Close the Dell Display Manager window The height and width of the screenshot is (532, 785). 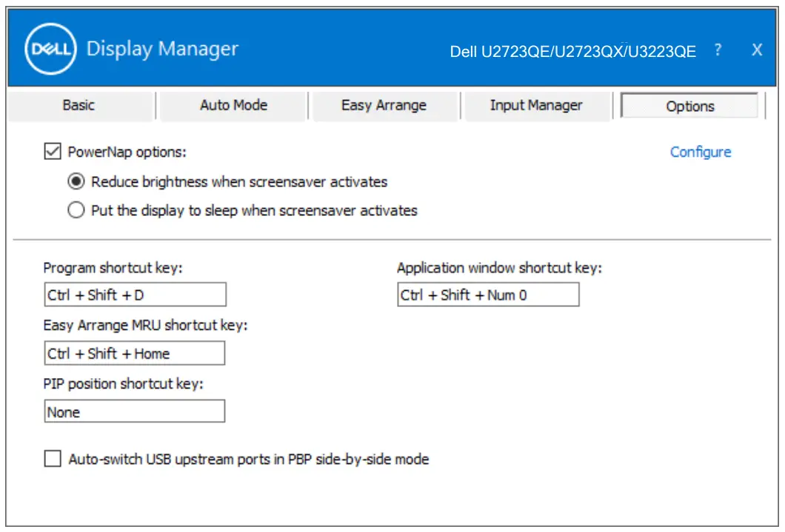(756, 50)
